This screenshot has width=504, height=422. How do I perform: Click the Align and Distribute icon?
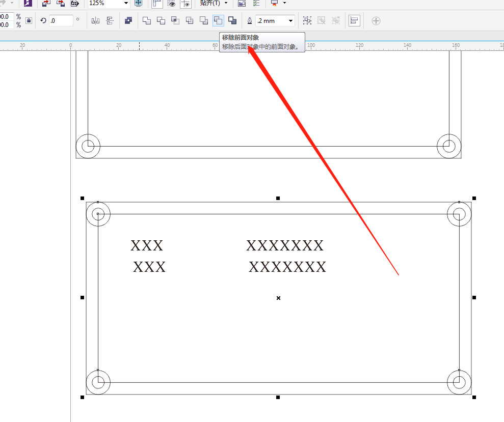354,21
